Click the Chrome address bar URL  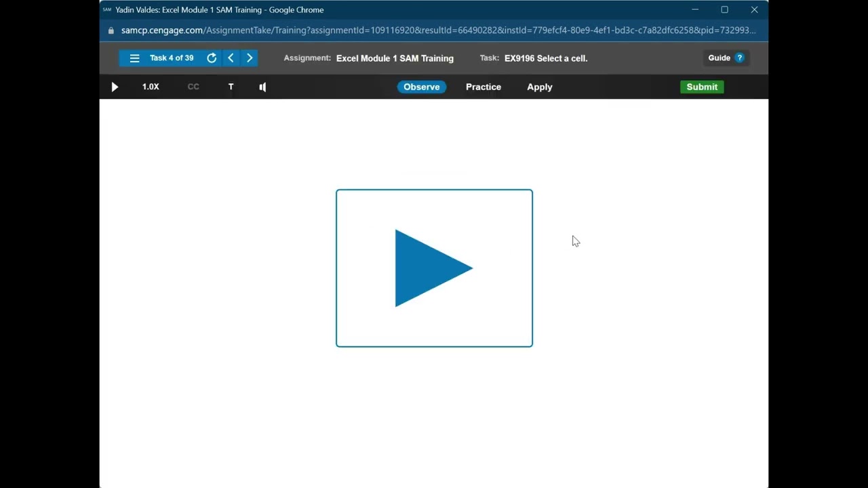(x=438, y=30)
